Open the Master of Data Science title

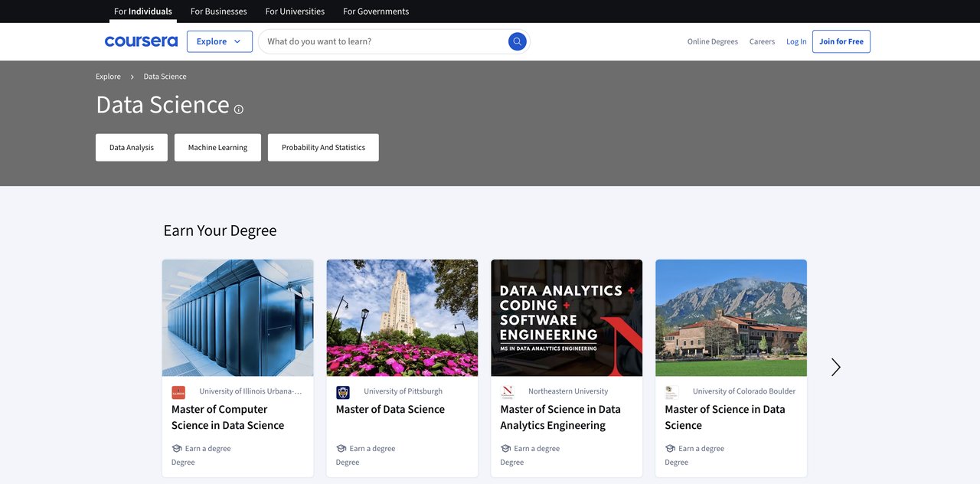(390, 410)
